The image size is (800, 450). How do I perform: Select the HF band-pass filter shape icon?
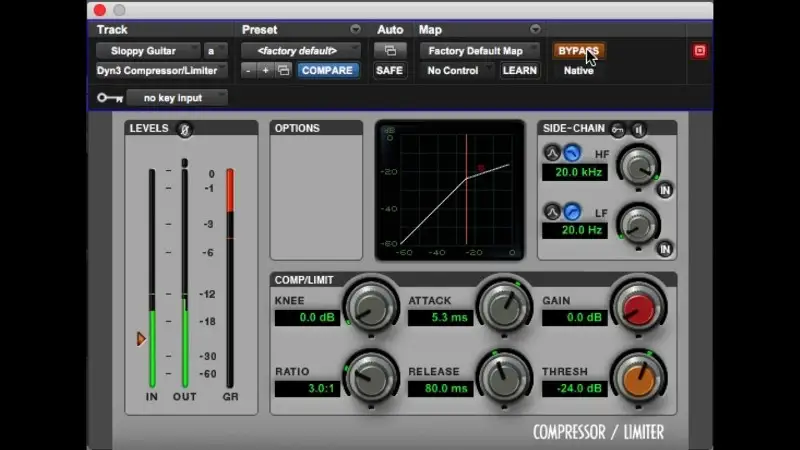tap(552, 153)
